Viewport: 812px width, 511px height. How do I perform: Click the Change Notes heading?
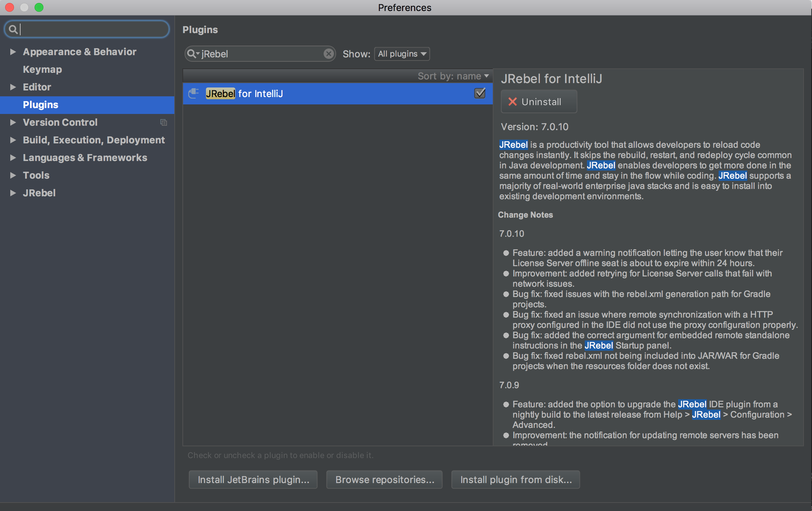(x=525, y=215)
